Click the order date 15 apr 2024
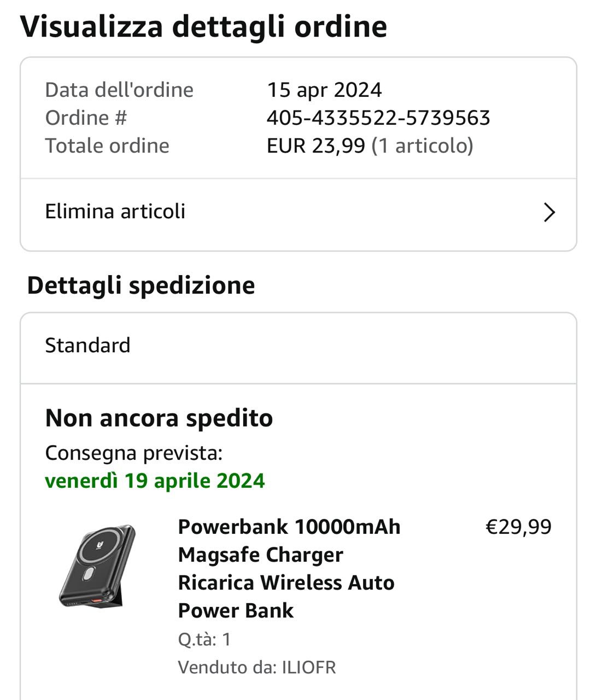597x700 pixels. [x=324, y=90]
